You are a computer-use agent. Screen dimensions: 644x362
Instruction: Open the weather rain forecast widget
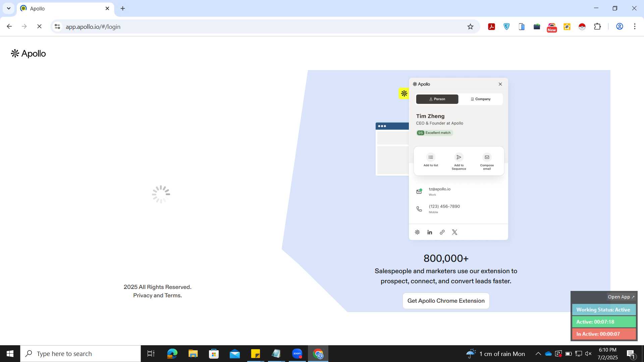point(495,354)
